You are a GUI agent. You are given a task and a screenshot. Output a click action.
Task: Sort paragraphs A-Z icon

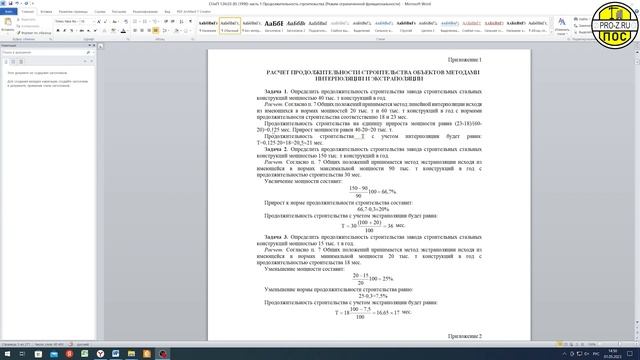pyautogui.click(x=181, y=22)
